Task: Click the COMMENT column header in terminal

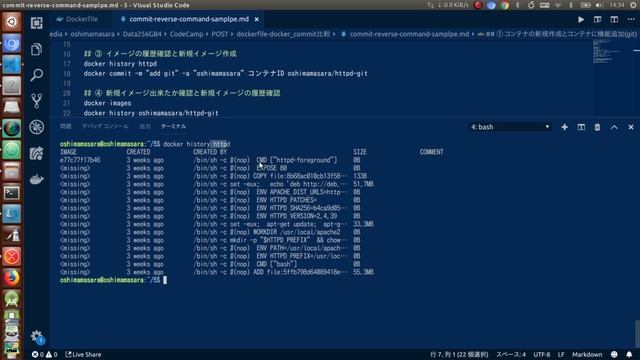Action: click(x=431, y=152)
